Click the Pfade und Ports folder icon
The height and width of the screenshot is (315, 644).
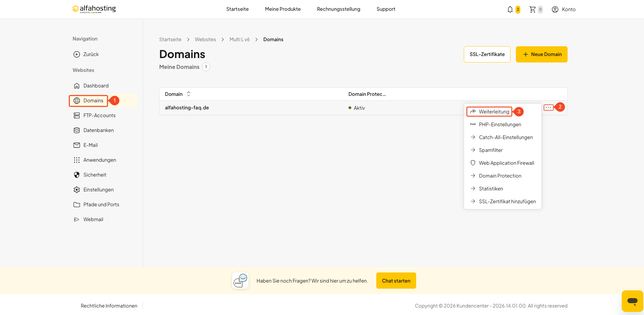(x=77, y=205)
